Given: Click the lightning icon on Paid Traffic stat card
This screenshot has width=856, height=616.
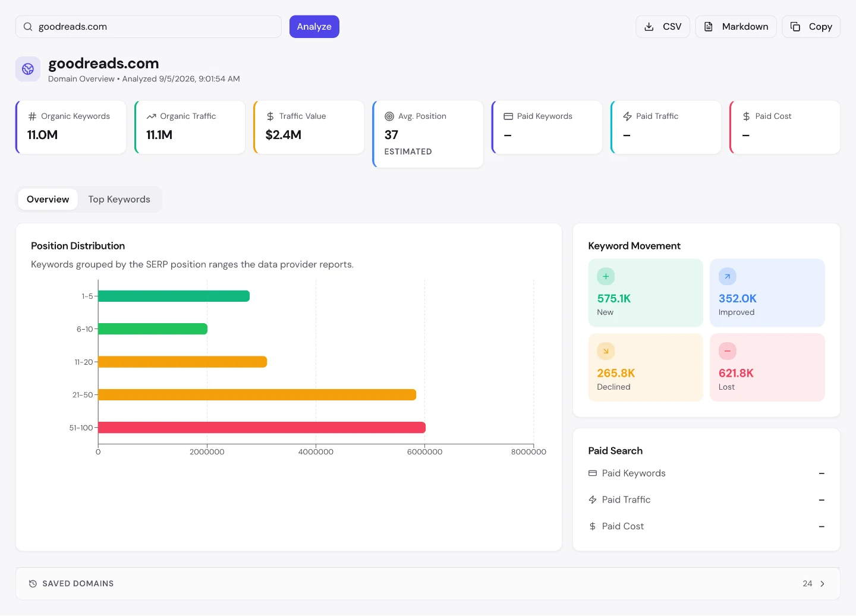Looking at the screenshot, I should click(x=627, y=116).
